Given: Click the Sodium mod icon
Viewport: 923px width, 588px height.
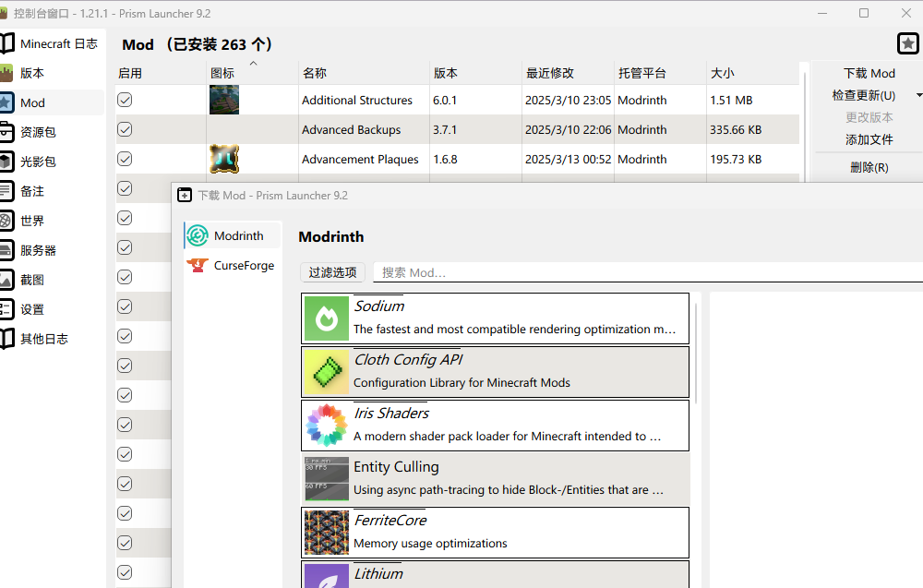Looking at the screenshot, I should [327, 318].
